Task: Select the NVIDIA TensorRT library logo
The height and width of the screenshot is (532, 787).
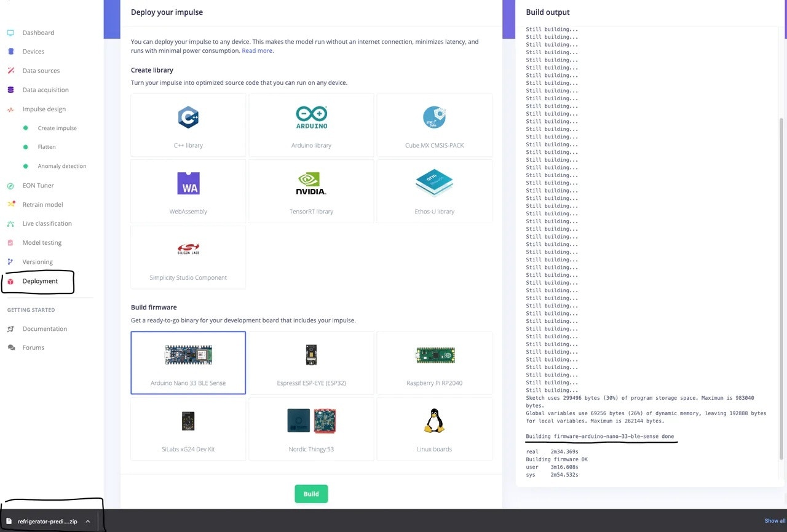Action: (311, 183)
